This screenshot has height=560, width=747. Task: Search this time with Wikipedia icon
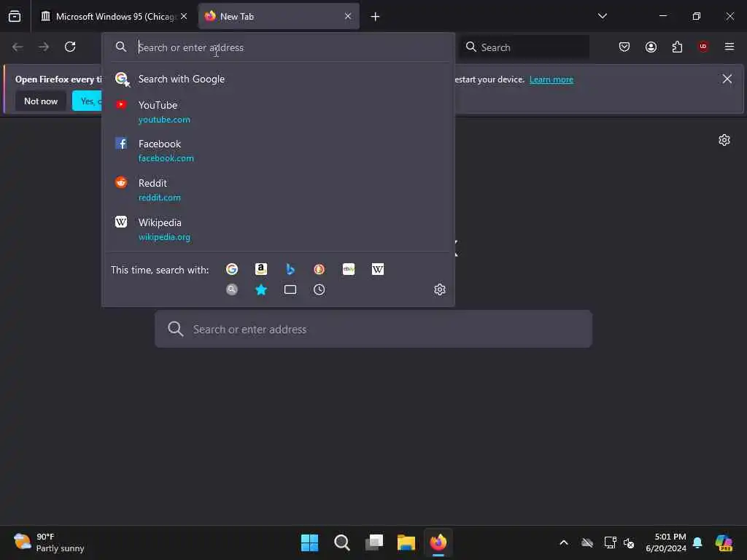click(x=378, y=270)
